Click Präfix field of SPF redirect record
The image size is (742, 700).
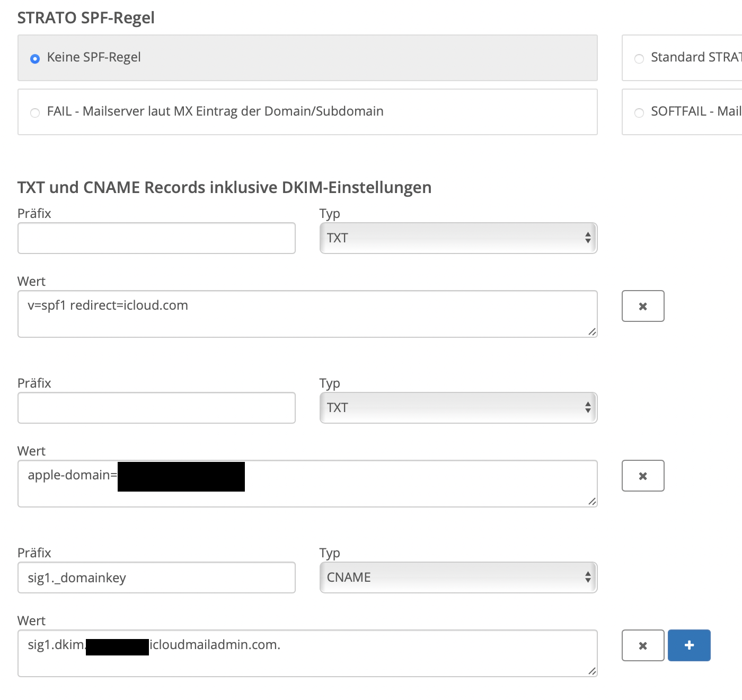(156, 238)
